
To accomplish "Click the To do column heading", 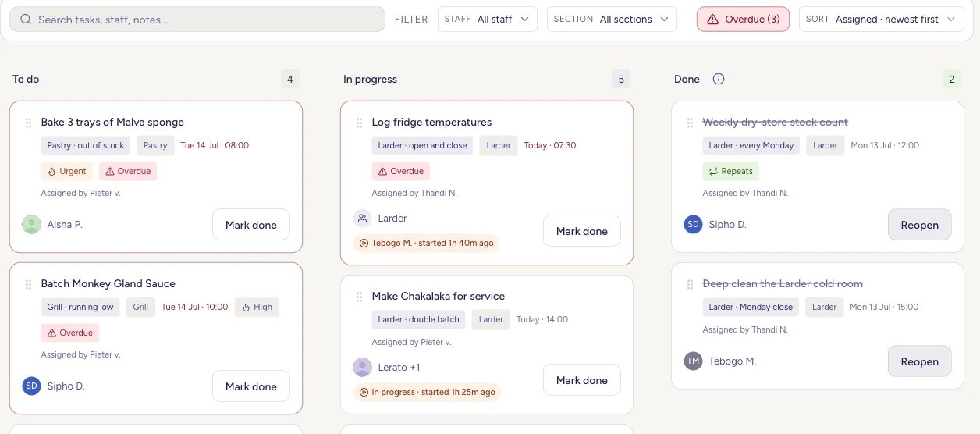I will [26, 79].
